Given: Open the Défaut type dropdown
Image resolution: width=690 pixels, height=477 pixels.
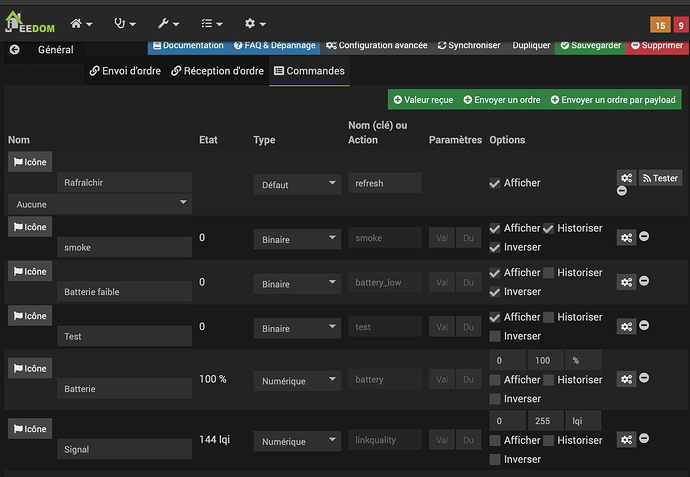Looking at the screenshot, I should [297, 184].
